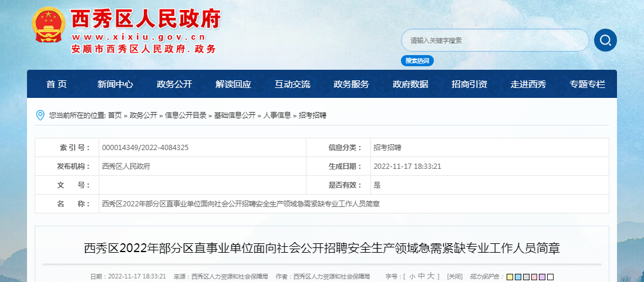This screenshot has height=282, width=644.
Task: Set font size to 大 (large)
Action: (x=430, y=276)
